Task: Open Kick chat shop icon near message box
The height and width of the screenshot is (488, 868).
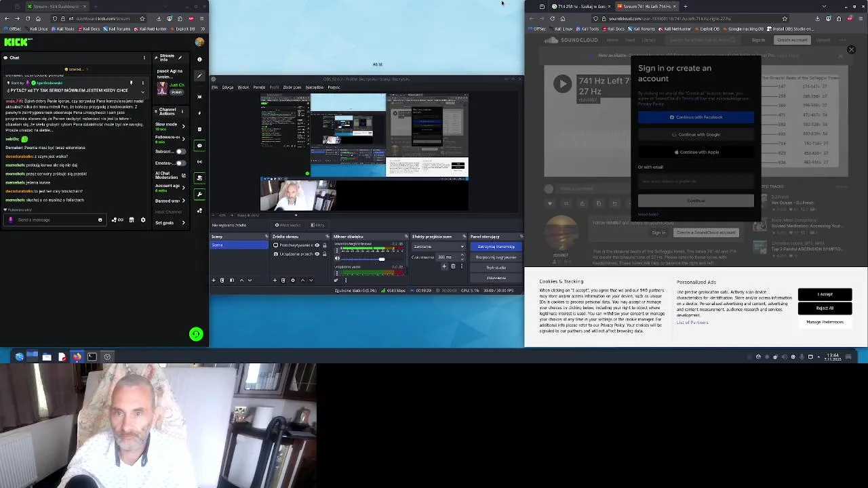Action: pos(132,220)
